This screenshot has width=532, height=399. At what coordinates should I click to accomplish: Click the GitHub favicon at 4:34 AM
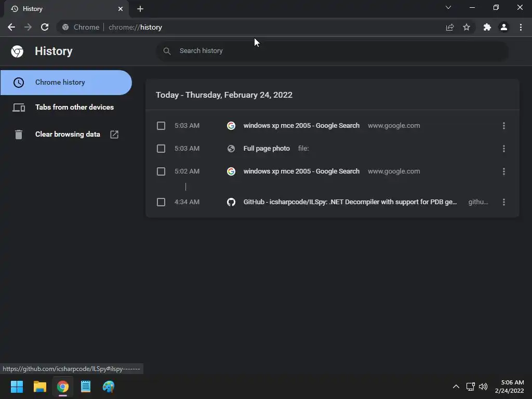(231, 202)
